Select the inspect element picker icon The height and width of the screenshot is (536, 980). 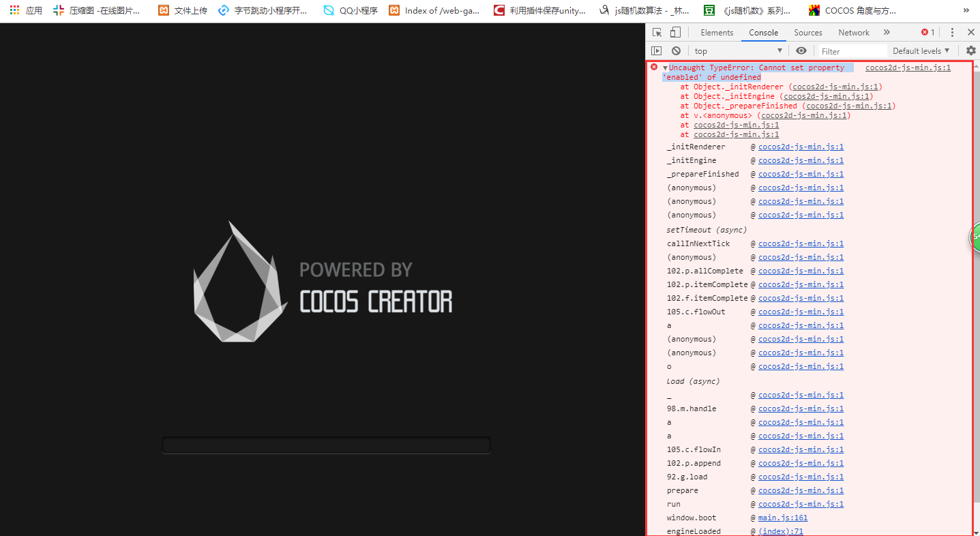[x=657, y=33]
